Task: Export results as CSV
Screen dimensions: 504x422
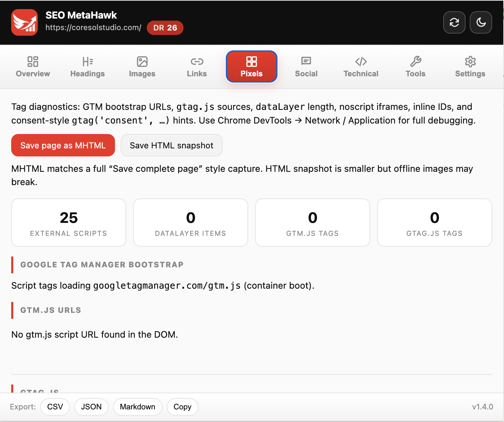Action: coord(55,407)
